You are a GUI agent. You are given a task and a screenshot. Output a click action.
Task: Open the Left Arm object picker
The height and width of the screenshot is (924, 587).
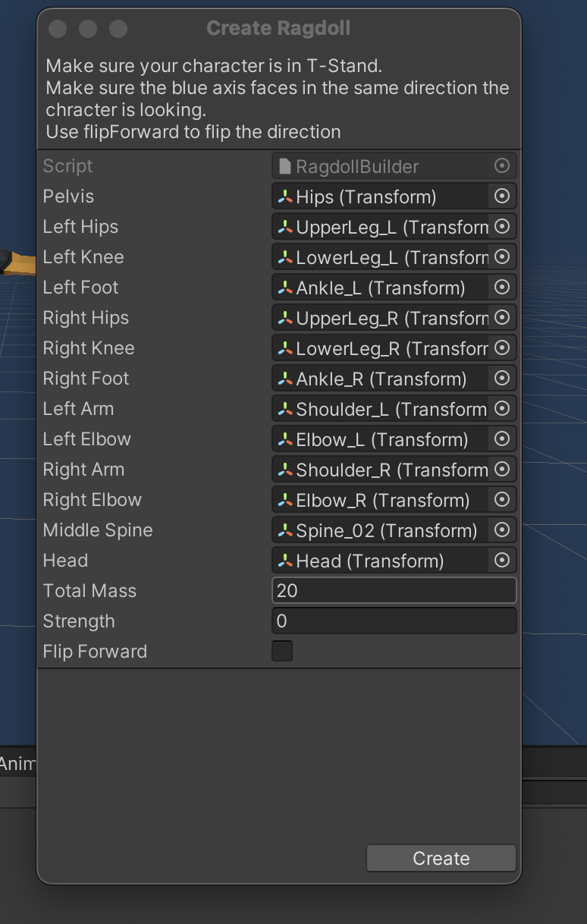pyautogui.click(x=502, y=408)
